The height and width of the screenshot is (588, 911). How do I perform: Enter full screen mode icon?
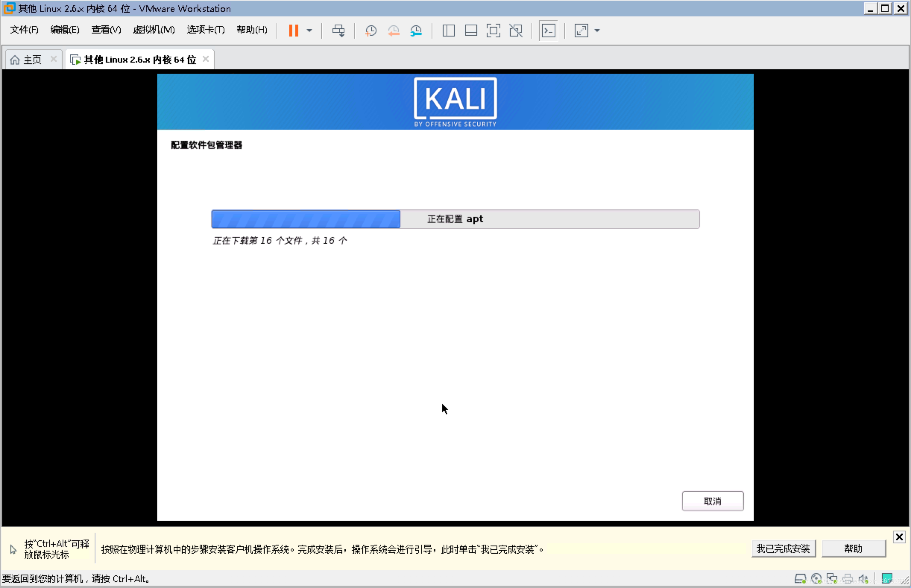coord(494,31)
